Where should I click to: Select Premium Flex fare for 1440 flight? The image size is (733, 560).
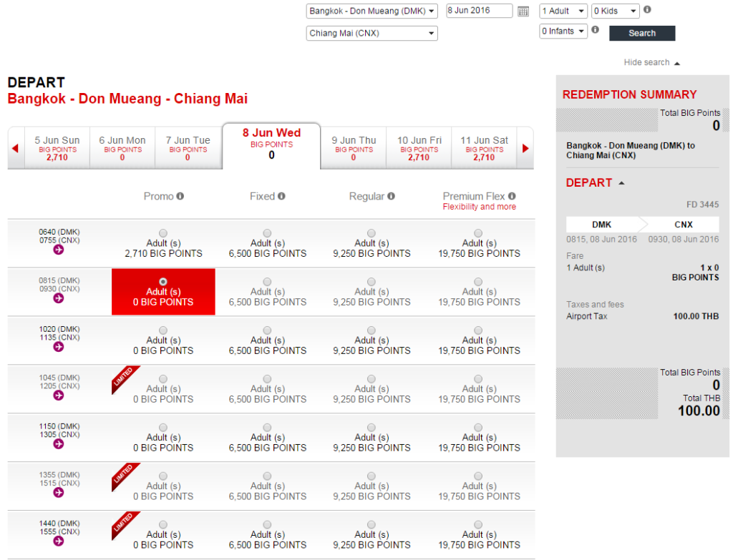(x=478, y=524)
